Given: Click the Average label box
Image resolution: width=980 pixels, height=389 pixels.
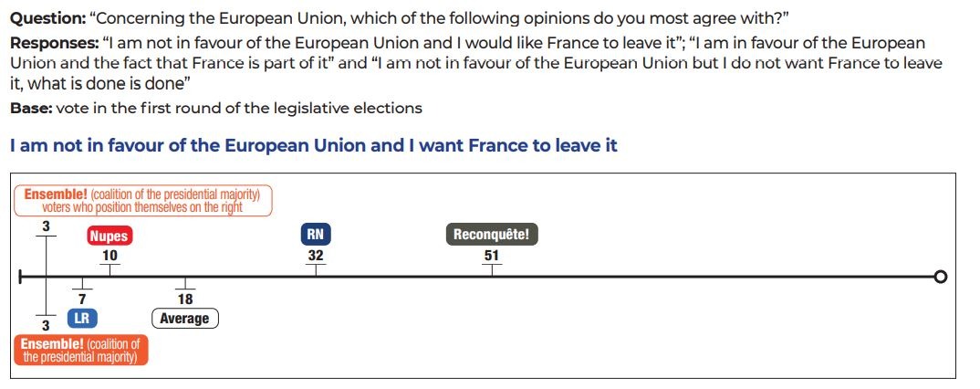Looking at the screenshot, I should 184,319.
